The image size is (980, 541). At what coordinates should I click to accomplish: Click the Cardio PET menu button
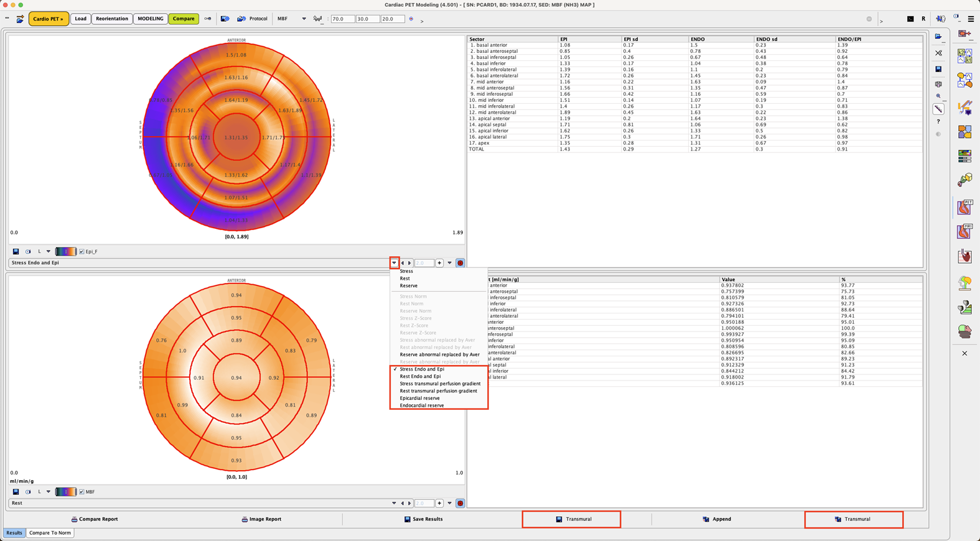[x=49, y=19]
